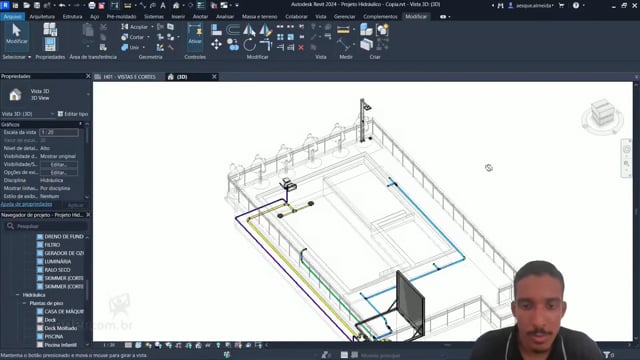Click the Default 3D View house icon
The width and height of the screenshot is (640, 360).
176,5
